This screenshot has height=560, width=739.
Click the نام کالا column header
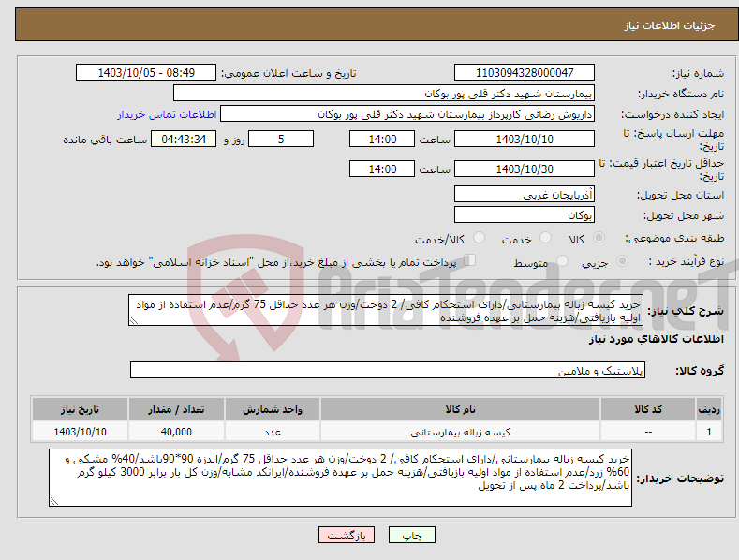(461, 409)
